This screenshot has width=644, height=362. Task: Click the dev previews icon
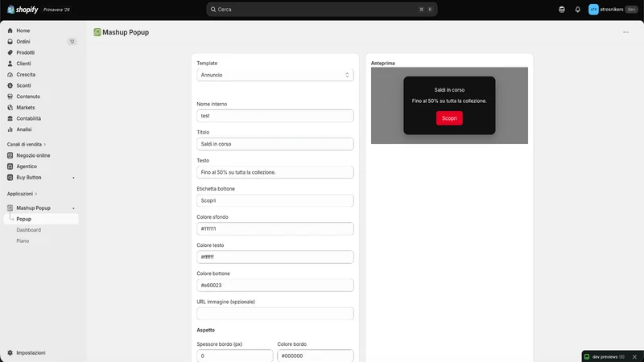point(587,356)
